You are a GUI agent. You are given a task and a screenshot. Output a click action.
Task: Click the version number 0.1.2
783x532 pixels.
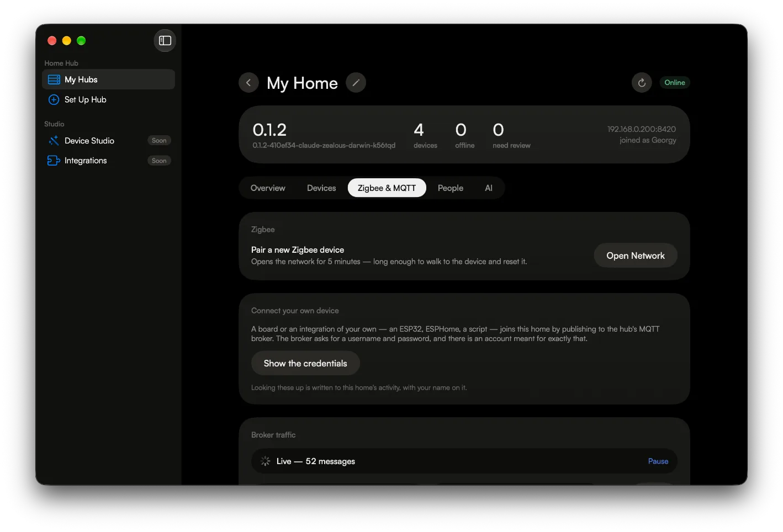(269, 130)
